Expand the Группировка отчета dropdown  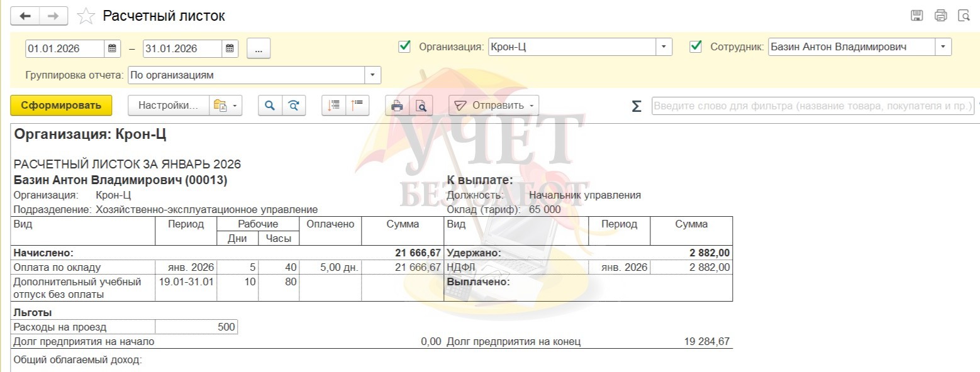pos(373,75)
